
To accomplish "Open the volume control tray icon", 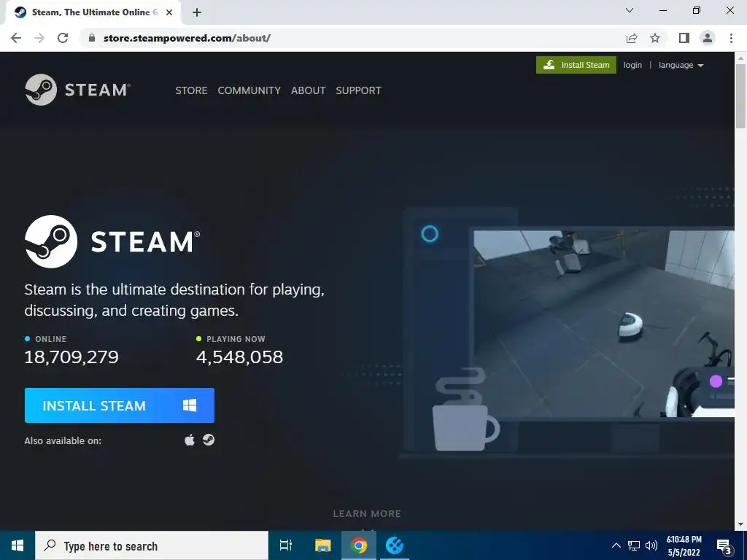I will 651,545.
